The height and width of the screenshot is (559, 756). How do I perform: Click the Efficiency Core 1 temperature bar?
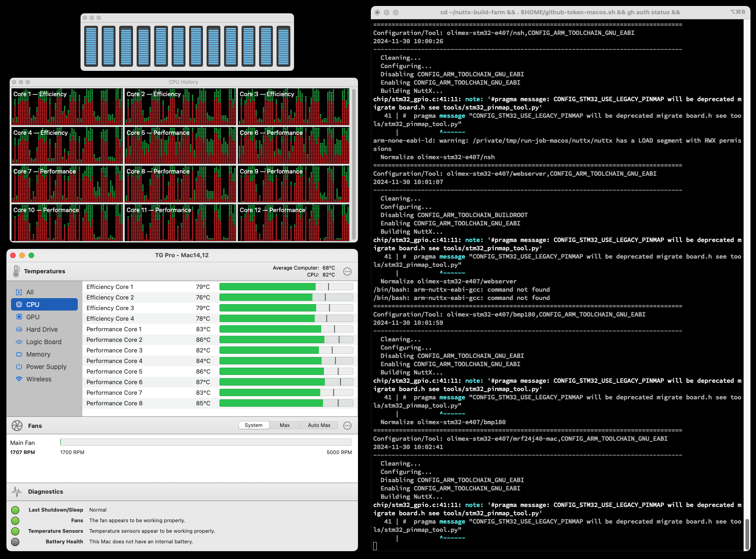[286, 287]
